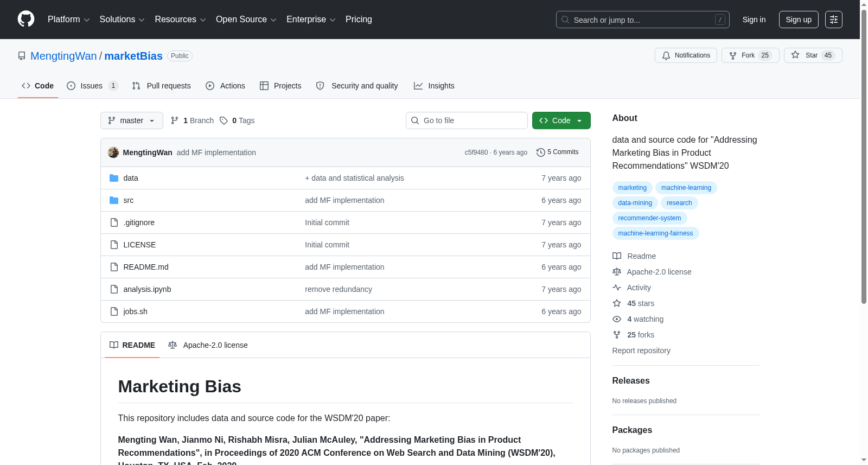
Task: Click the marketing topic tag
Action: (632, 188)
